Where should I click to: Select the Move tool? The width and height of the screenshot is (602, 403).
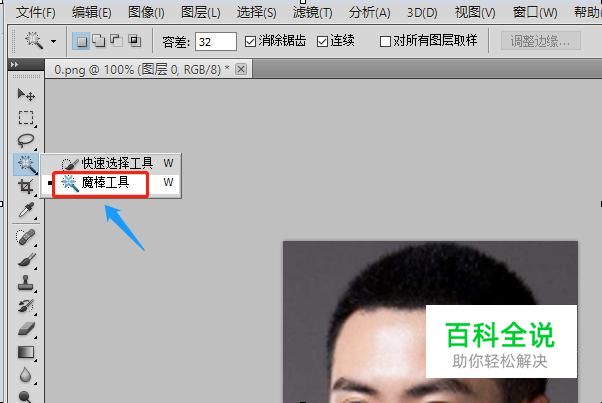(26, 94)
